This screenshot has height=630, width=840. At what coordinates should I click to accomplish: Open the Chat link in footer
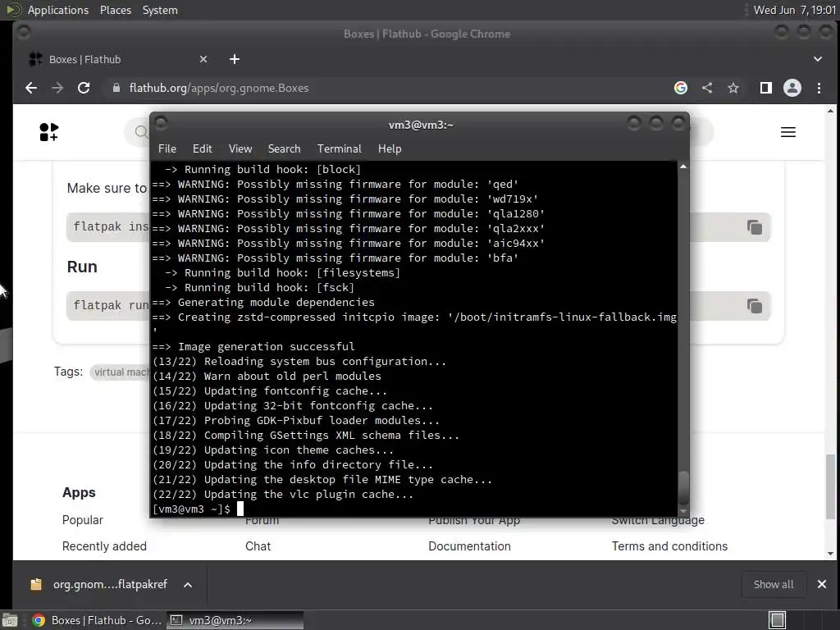coord(258,546)
